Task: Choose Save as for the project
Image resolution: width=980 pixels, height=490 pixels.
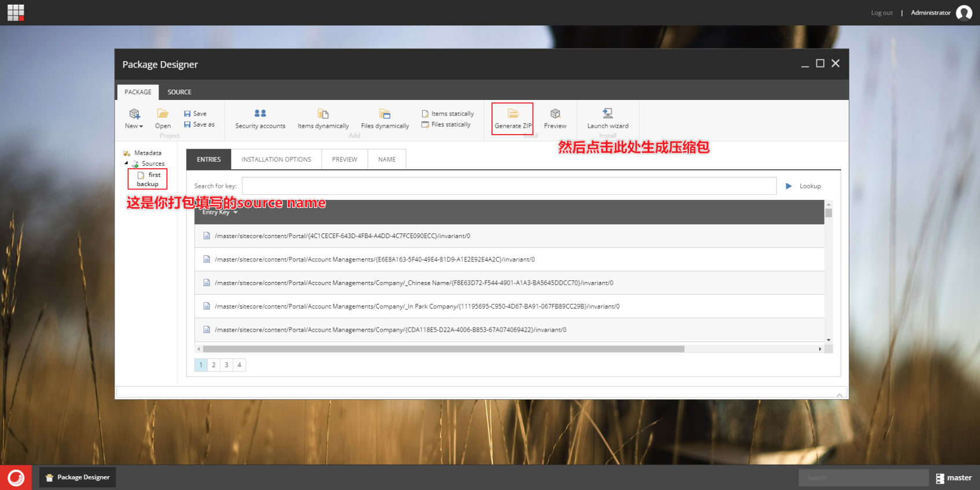Action: [199, 124]
